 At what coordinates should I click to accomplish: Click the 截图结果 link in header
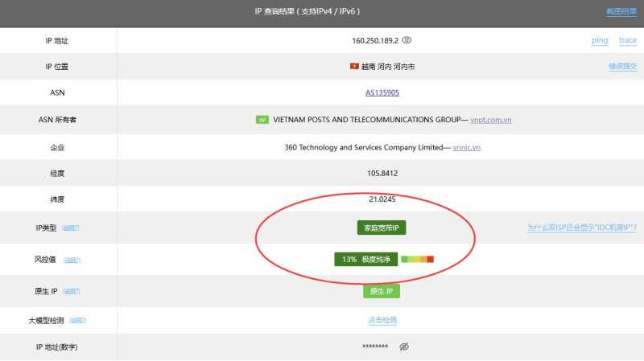[x=621, y=12]
